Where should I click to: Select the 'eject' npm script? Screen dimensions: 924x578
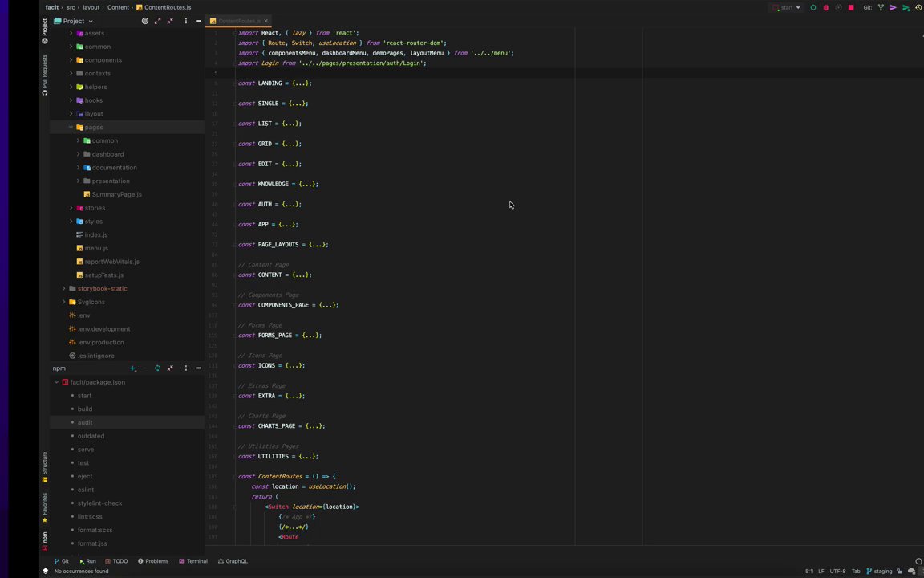pos(85,476)
